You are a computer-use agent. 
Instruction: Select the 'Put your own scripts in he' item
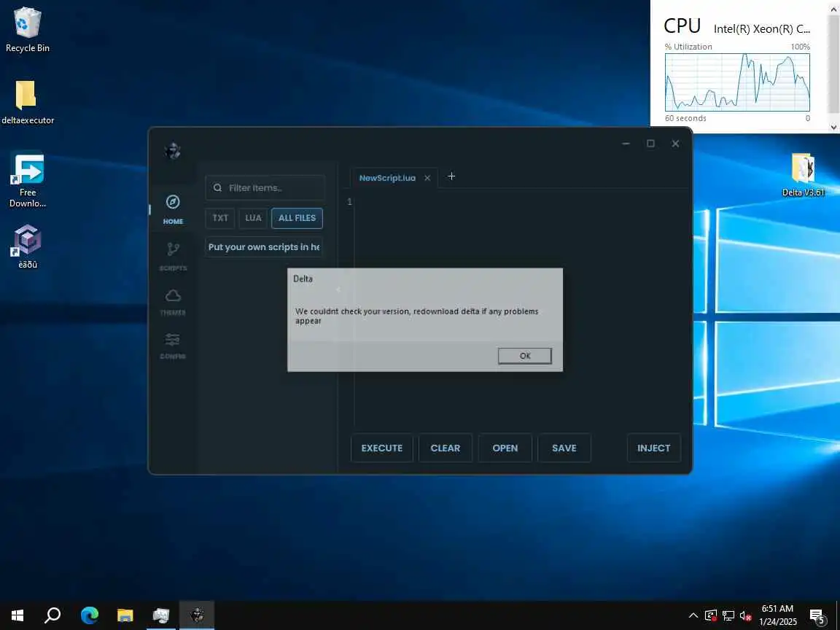[264, 247]
